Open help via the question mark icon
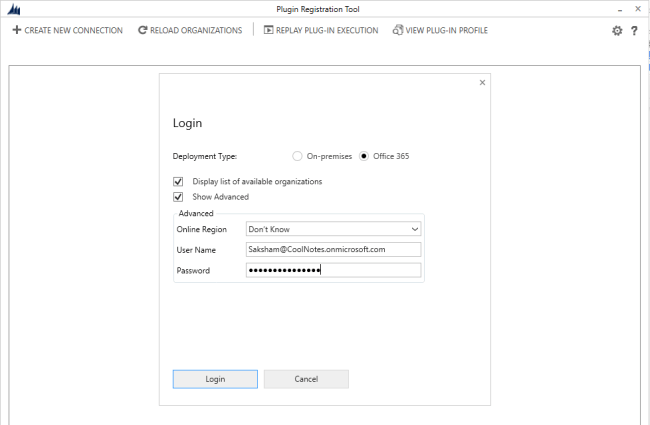This screenshot has width=650, height=425. 634,30
